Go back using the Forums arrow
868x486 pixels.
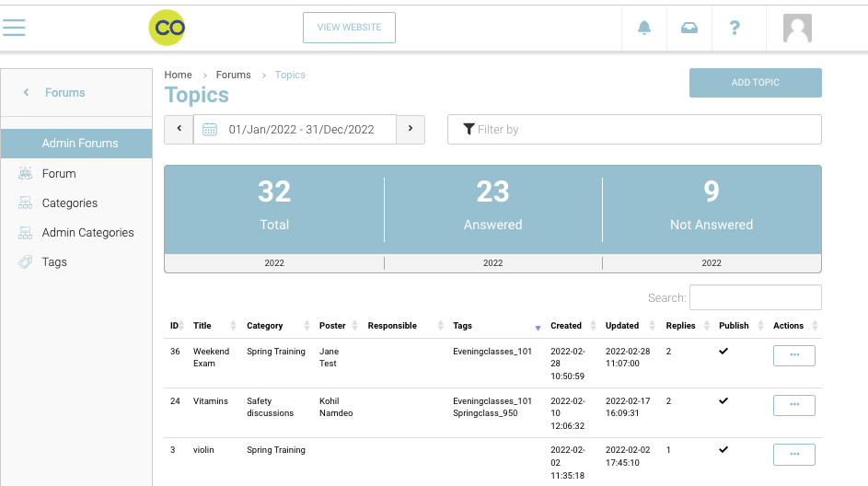pos(27,93)
